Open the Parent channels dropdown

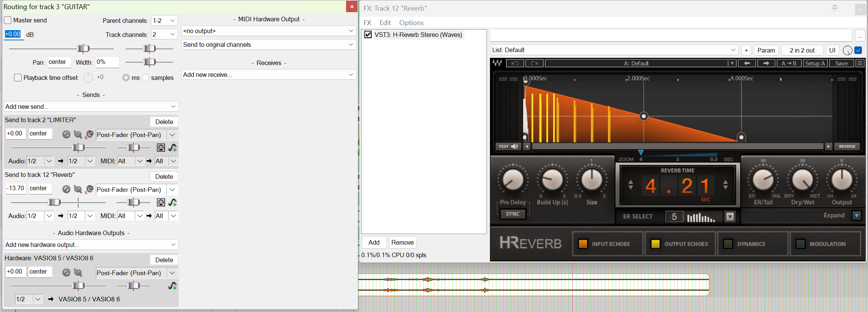[164, 21]
